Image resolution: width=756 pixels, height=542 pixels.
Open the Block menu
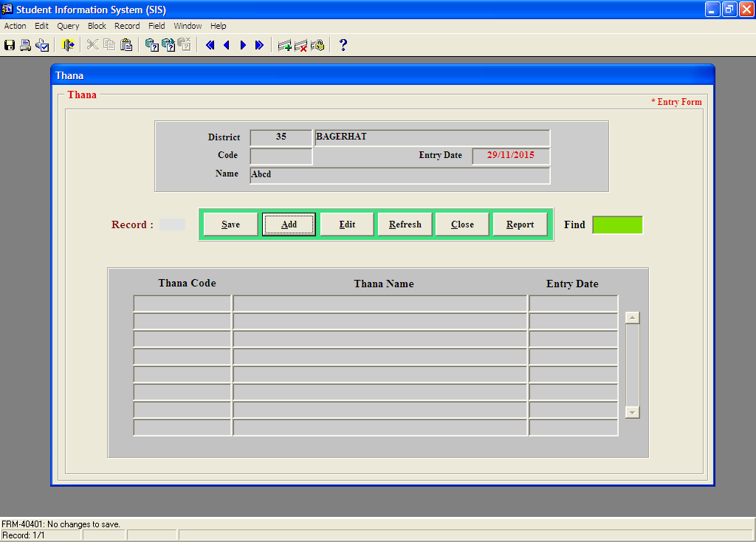point(97,26)
